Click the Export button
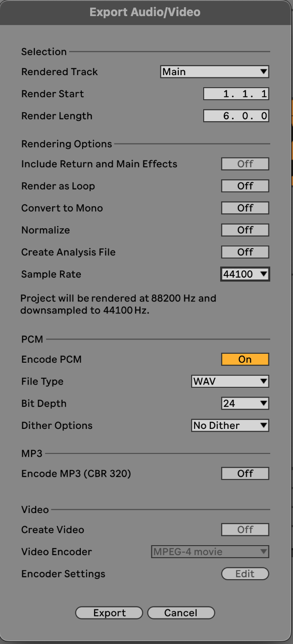 click(109, 613)
